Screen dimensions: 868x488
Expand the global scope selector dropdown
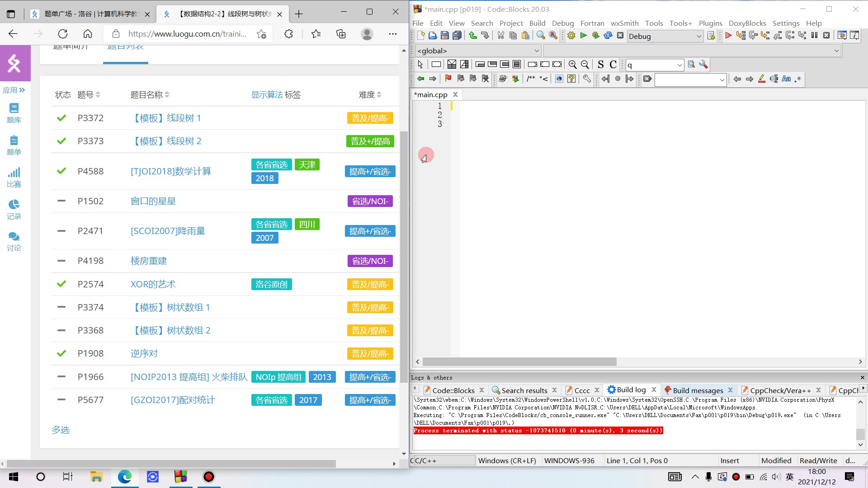[536, 51]
